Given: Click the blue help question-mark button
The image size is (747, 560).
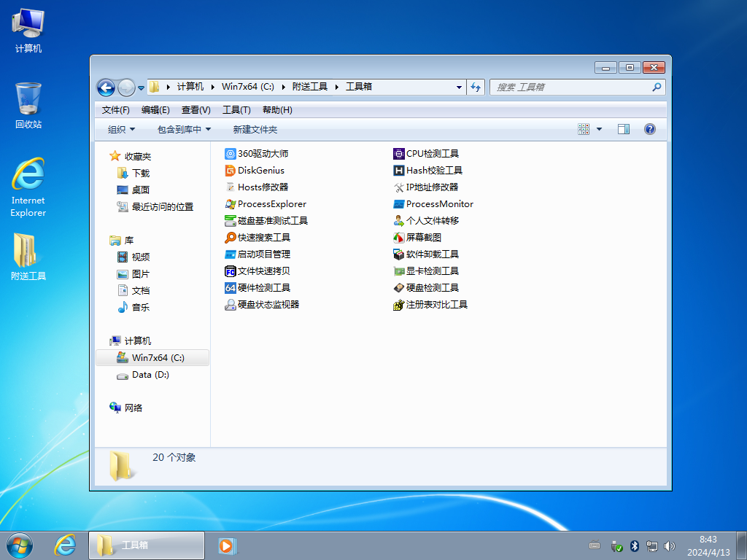Looking at the screenshot, I should coord(649,129).
